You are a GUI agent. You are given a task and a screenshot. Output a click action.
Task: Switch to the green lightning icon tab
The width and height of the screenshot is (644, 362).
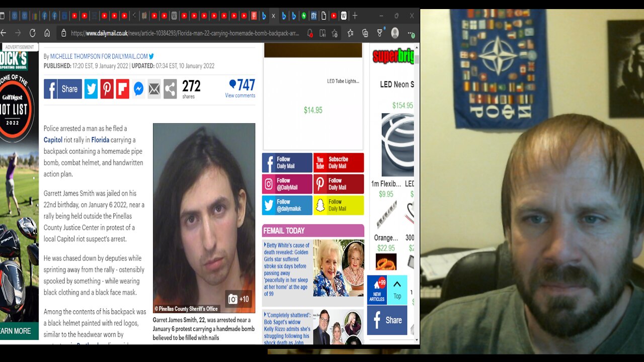tap(304, 16)
